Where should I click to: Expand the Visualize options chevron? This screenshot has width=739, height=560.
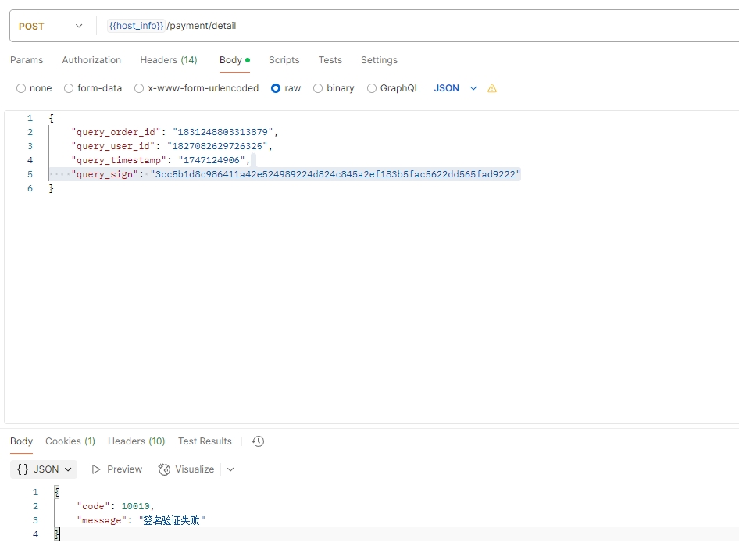pyautogui.click(x=230, y=469)
